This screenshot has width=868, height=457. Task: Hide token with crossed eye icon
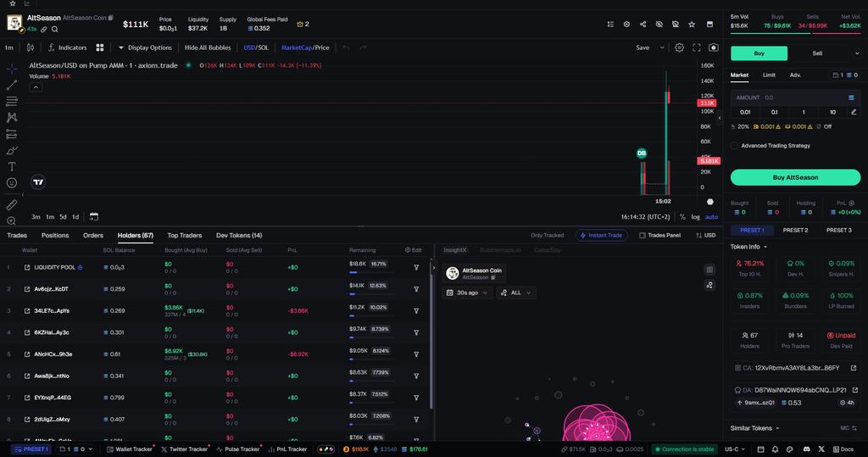click(659, 25)
